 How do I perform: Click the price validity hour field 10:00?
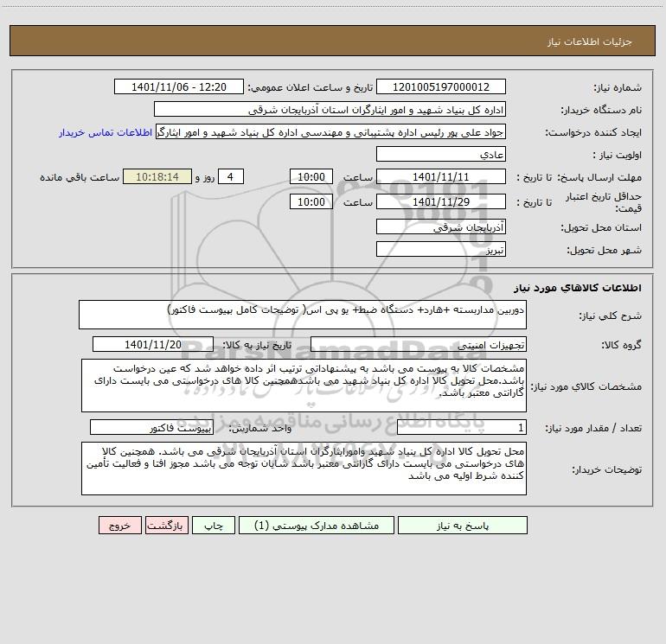(311, 202)
